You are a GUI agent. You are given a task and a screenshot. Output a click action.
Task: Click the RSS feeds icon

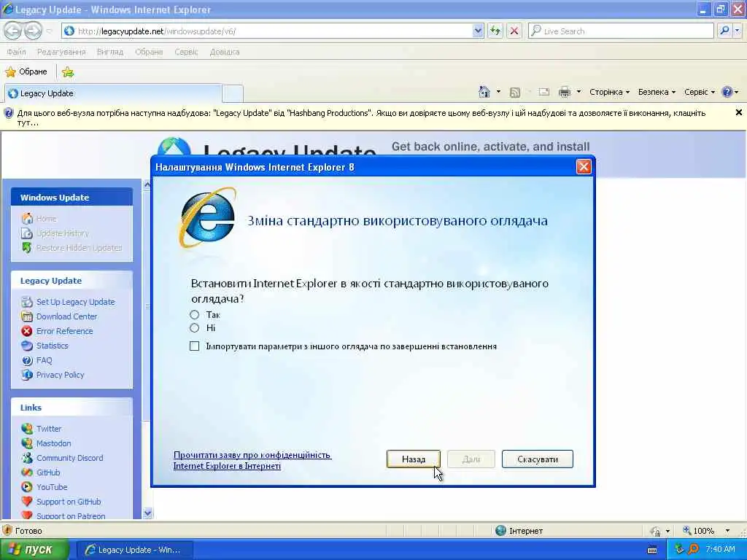514,93
